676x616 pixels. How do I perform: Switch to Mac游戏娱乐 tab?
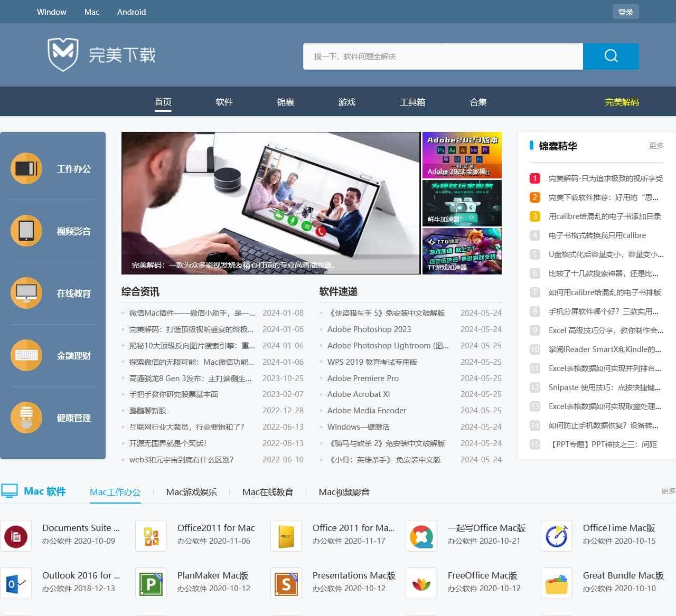coord(191,492)
